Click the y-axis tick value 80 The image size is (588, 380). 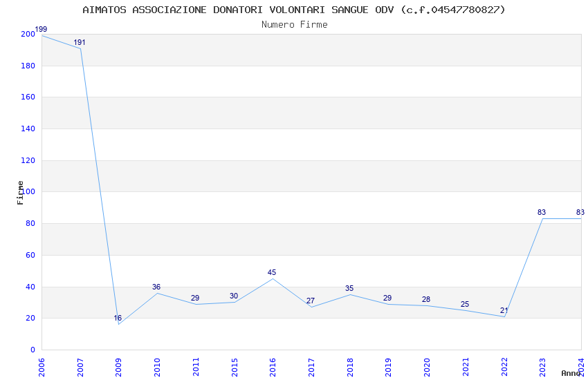click(x=30, y=223)
